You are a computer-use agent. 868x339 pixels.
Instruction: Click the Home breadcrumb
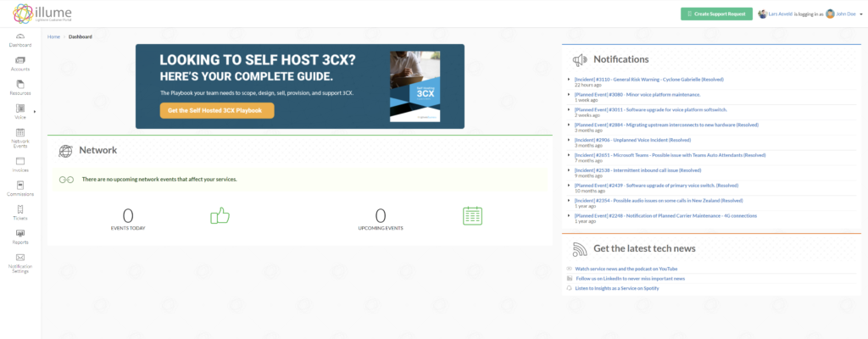click(54, 36)
